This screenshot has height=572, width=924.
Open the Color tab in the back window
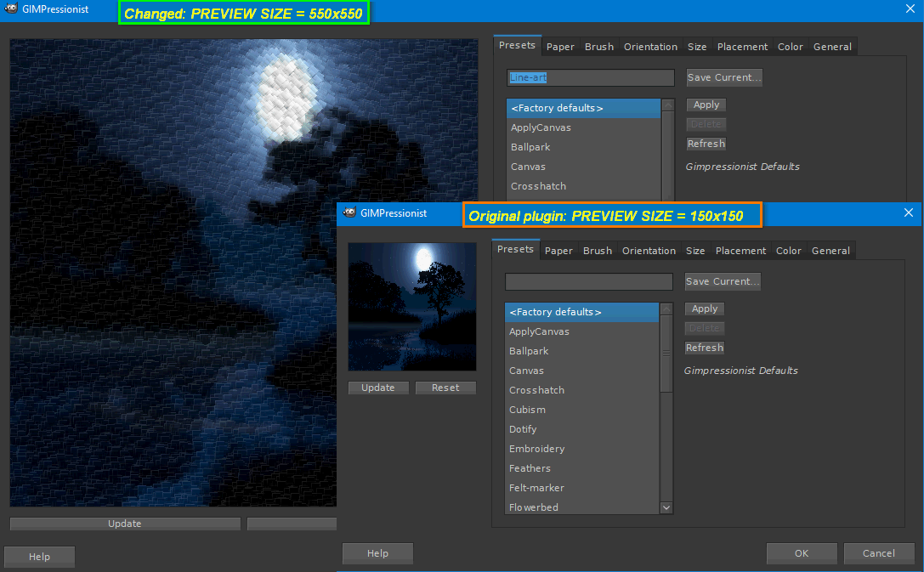[x=790, y=47]
